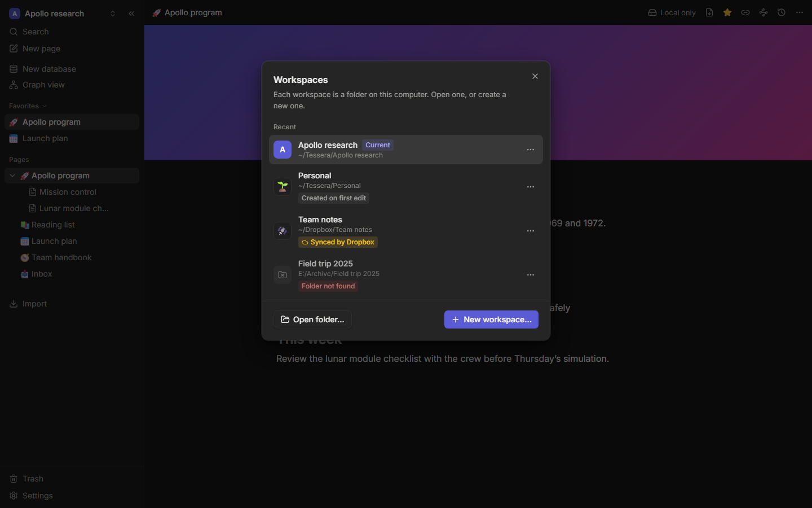Viewport: 812px width, 508px height.
Task: Click the Apollo program breadcrumb title
Action: point(187,12)
